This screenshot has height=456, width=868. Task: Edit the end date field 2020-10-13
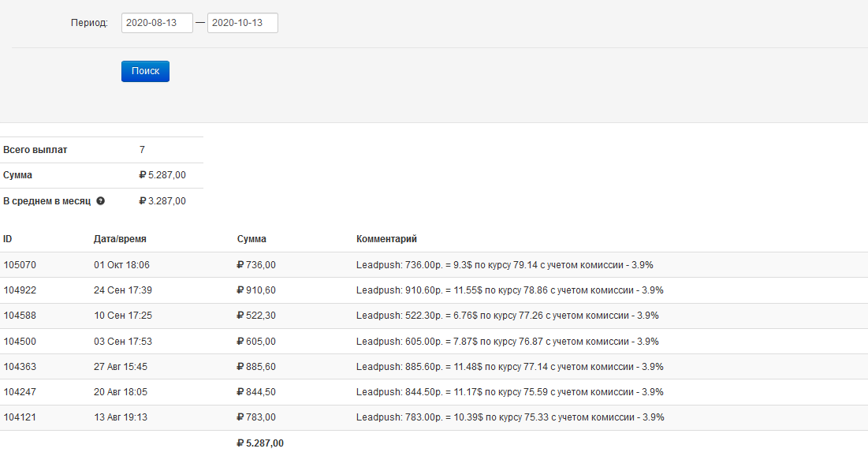[x=242, y=24]
